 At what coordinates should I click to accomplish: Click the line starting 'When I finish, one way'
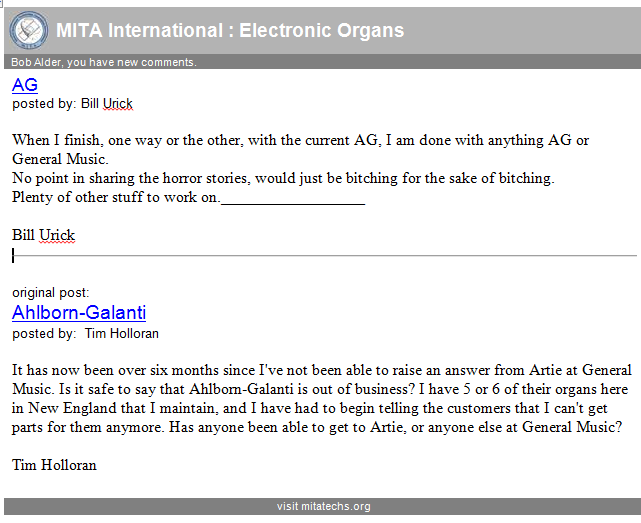point(300,140)
